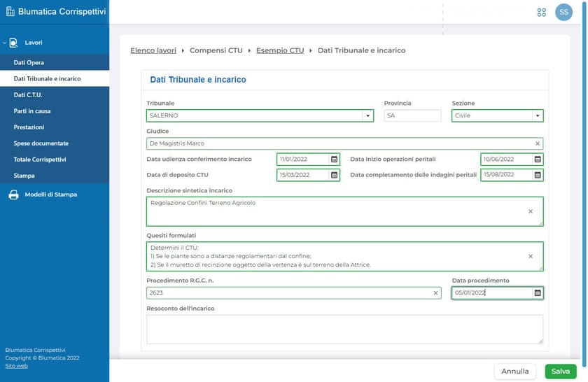Follow the Elenco lavori breadcrumb link
588x382 pixels.
pos(153,50)
